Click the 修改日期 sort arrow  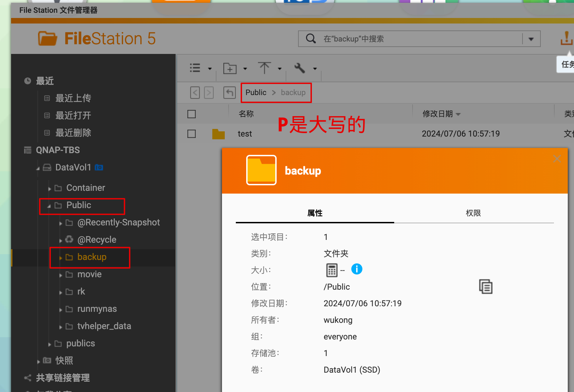click(x=458, y=114)
